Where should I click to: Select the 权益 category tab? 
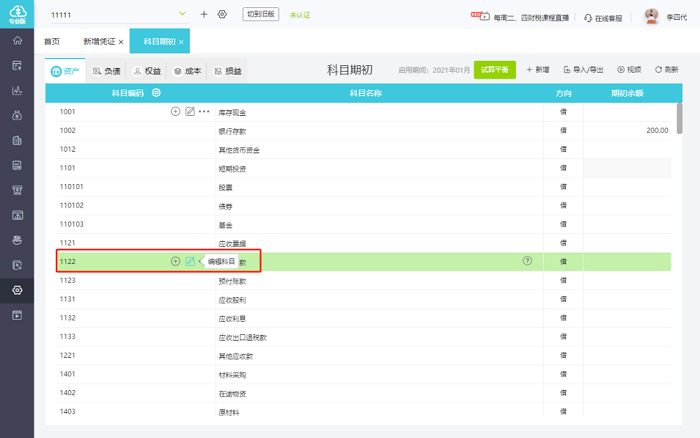[147, 71]
